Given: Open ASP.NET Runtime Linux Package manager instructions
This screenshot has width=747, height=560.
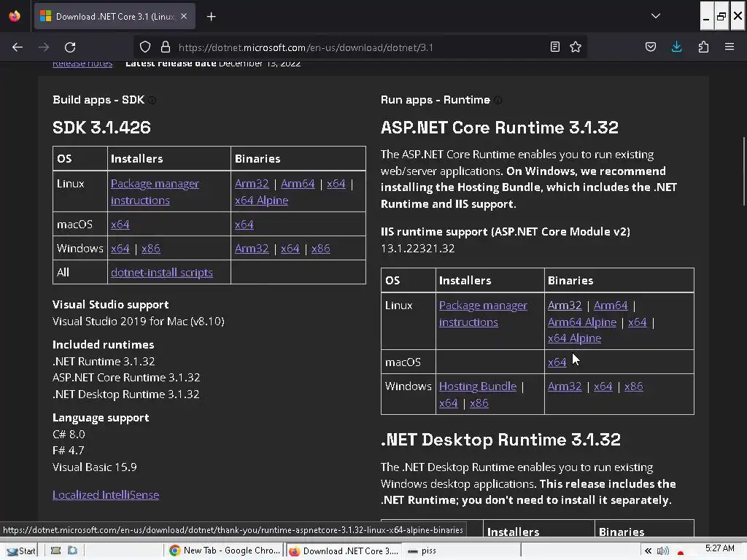Looking at the screenshot, I should click(x=483, y=314).
